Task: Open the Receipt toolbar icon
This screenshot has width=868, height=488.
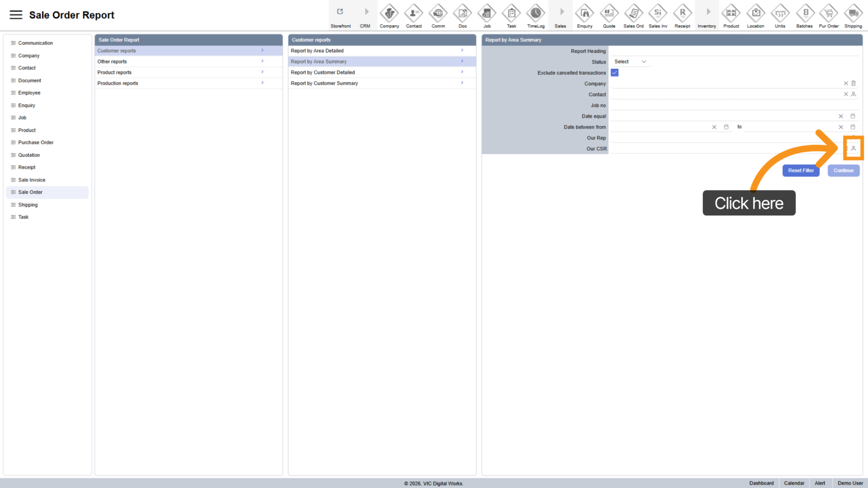Action: click(x=682, y=13)
